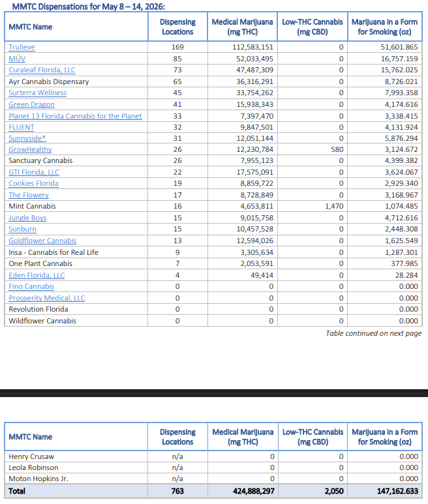Screen dimensions: 428x504
Task: Click Curaleaf's smoking value 15,762.025
Action: pyautogui.click(x=399, y=70)
